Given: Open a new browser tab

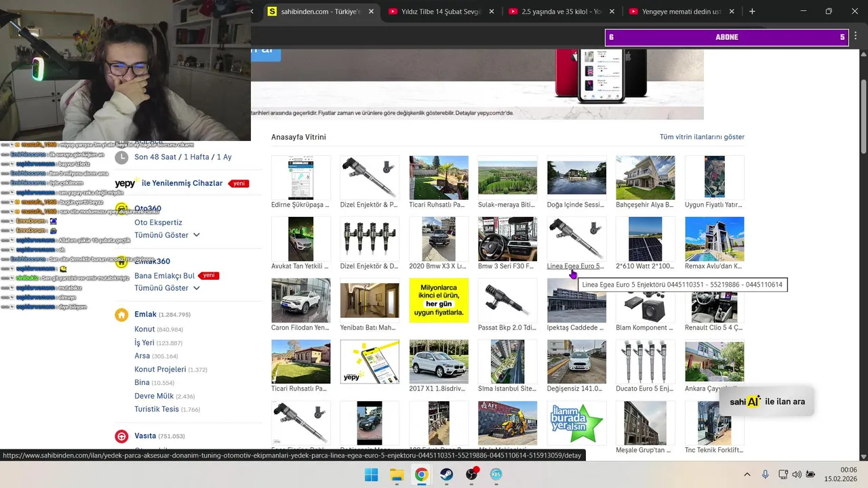Looking at the screenshot, I should click(x=752, y=12).
